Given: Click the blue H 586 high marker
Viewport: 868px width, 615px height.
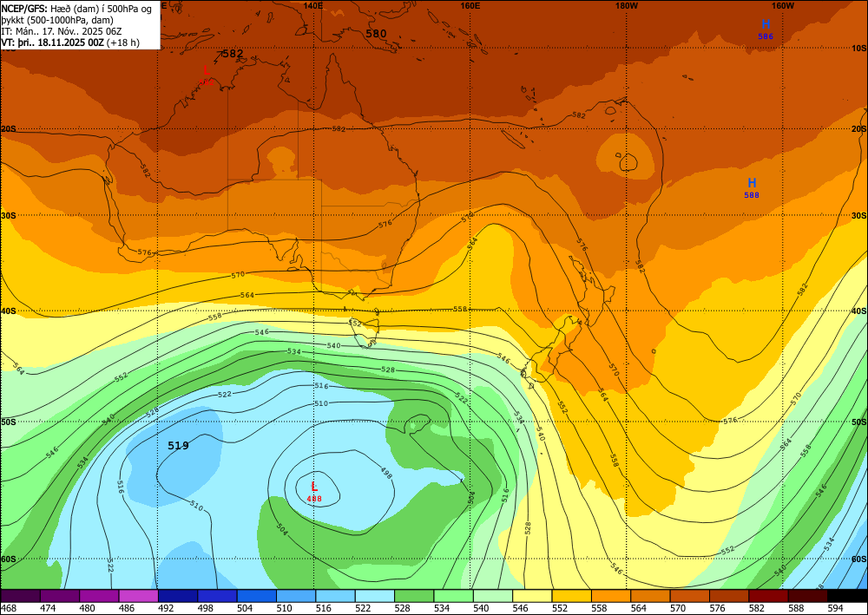Looking at the screenshot, I should click(766, 29).
